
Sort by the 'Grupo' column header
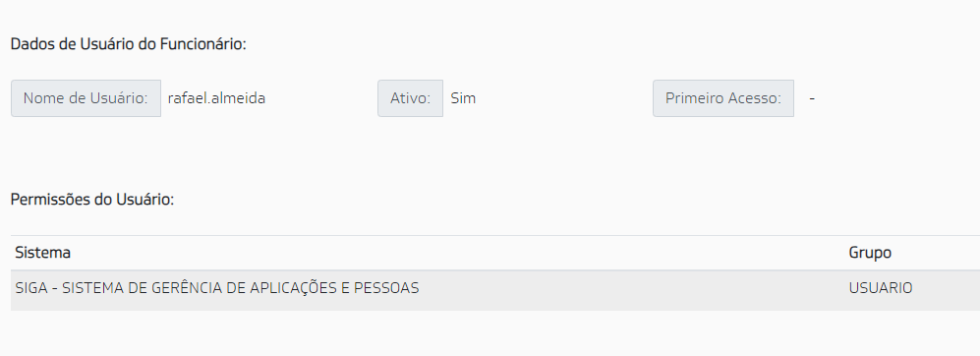[870, 253]
